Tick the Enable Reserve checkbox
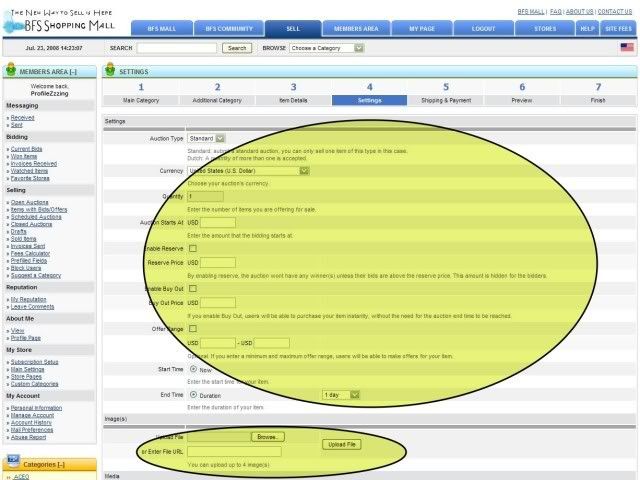Screen dimensions: 640x480 193,248
